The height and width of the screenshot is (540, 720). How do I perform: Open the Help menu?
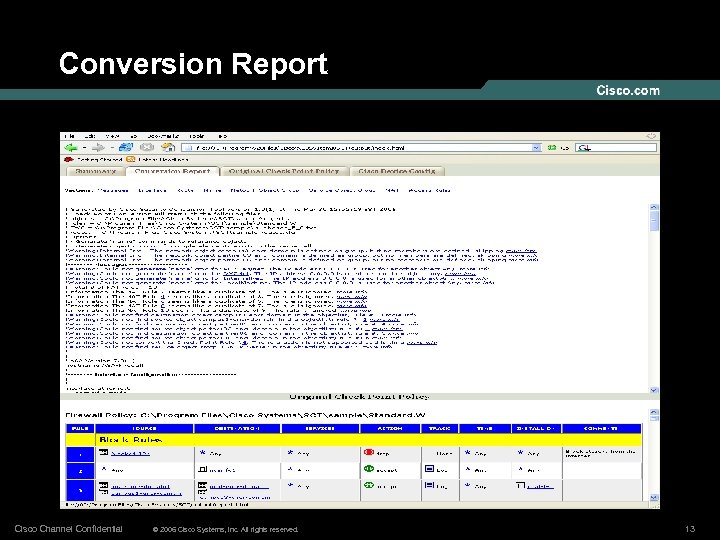pyautogui.click(x=222, y=136)
